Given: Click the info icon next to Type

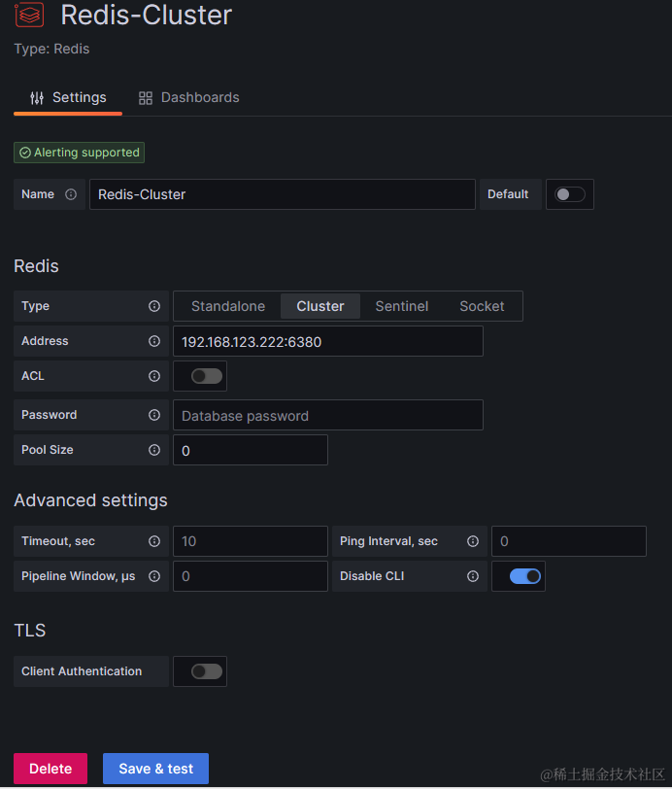Looking at the screenshot, I should [154, 306].
